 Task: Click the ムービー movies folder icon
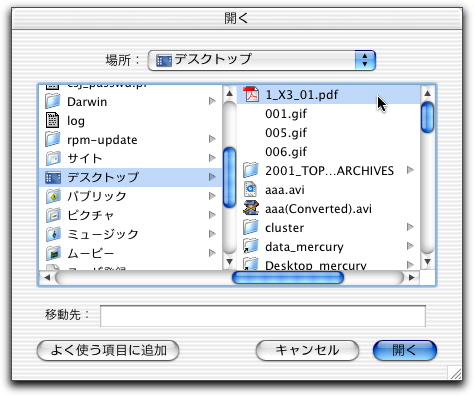point(53,253)
